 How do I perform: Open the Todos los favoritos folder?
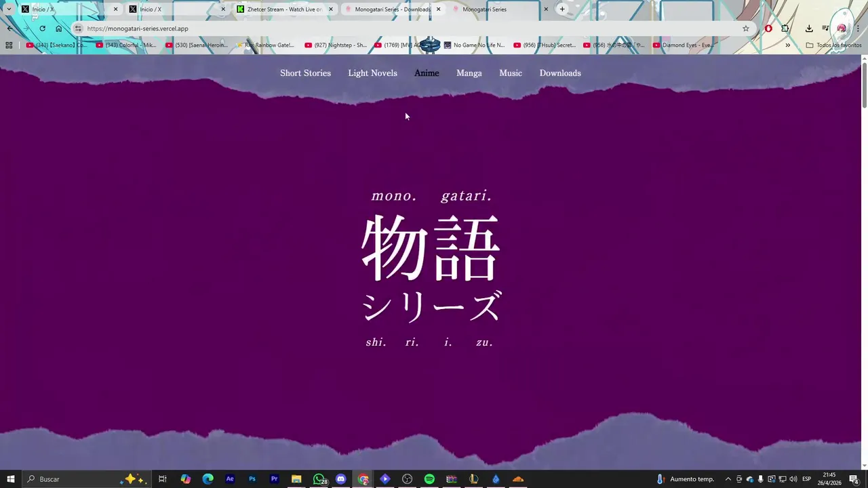coord(833,45)
